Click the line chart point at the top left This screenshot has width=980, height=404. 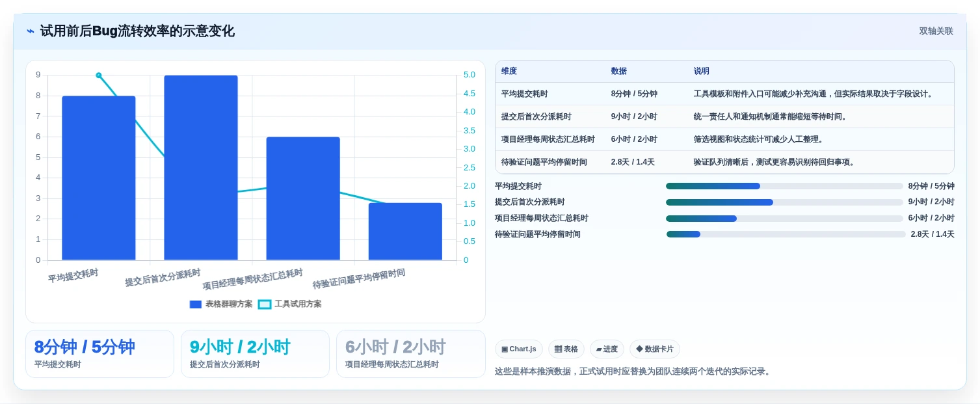(99, 75)
